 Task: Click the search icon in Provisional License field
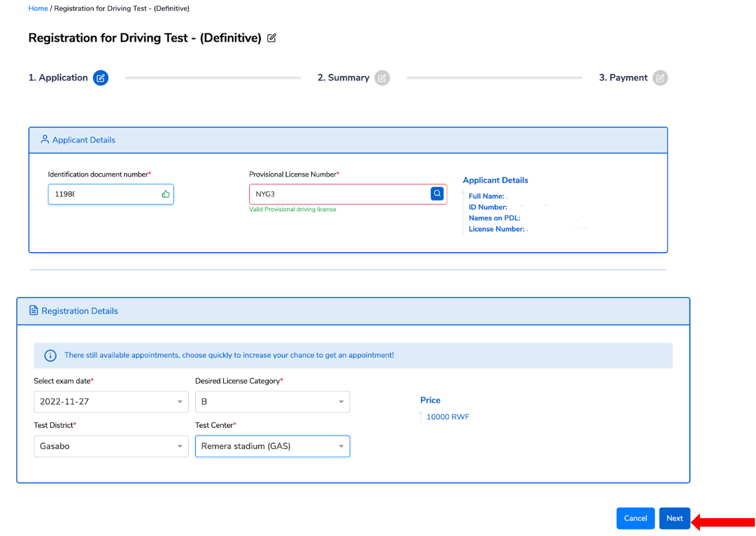point(437,193)
